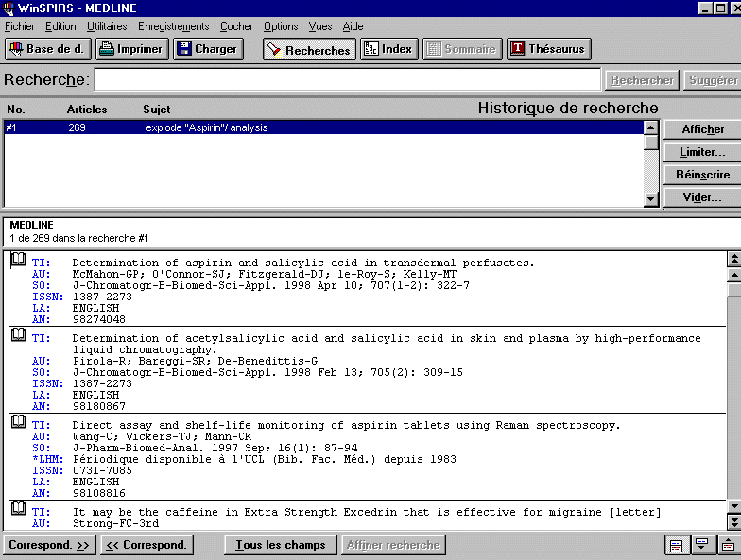Open the Options menu
This screenshot has width=741, height=560.
coord(281,26)
